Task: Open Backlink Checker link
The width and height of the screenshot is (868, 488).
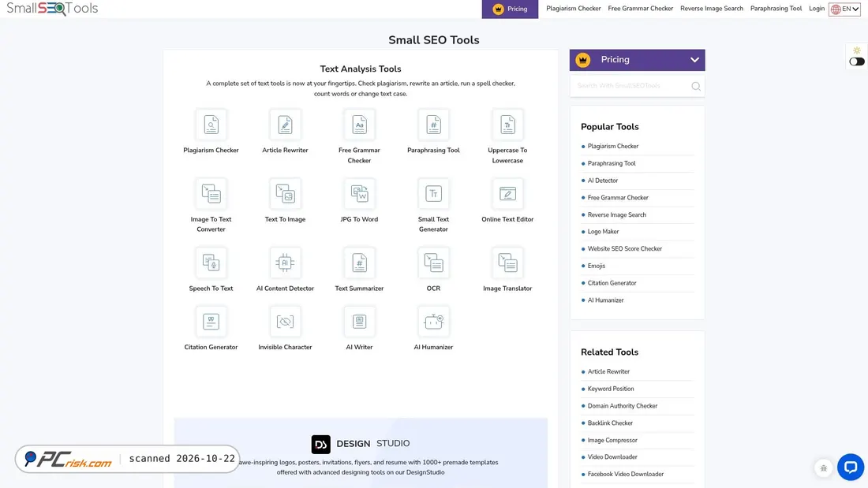Action: click(610, 423)
